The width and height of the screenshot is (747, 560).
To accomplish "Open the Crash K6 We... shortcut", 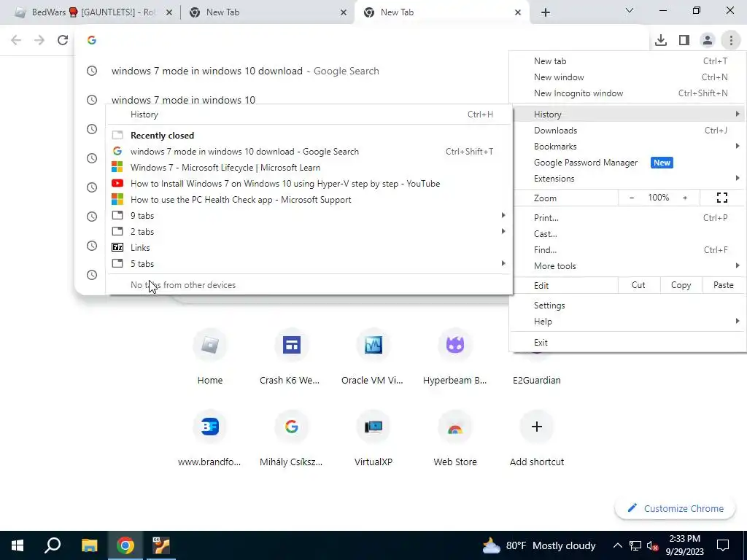I will (292, 357).
